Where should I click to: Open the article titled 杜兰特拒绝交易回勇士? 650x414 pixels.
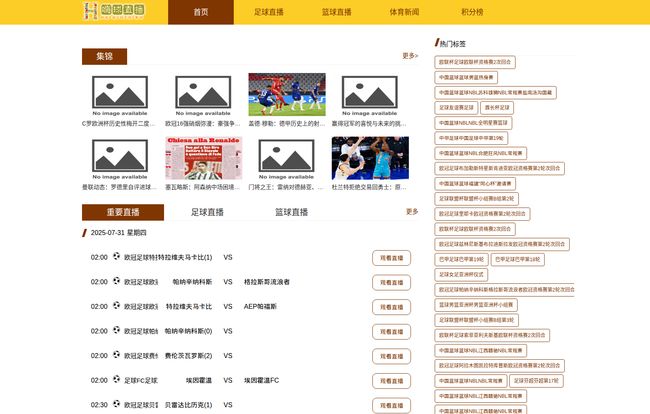coord(369,187)
